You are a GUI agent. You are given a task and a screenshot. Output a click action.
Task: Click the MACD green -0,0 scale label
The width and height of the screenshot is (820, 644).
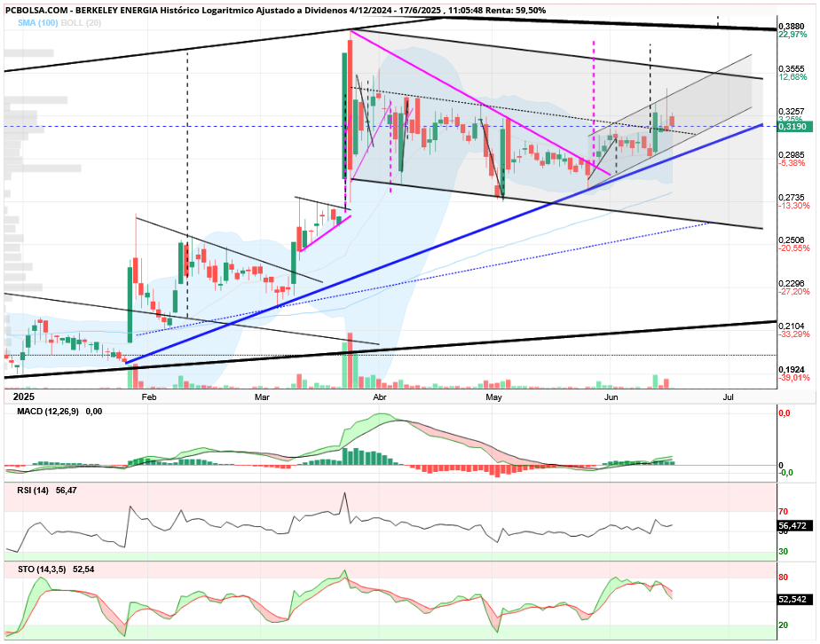(x=786, y=473)
